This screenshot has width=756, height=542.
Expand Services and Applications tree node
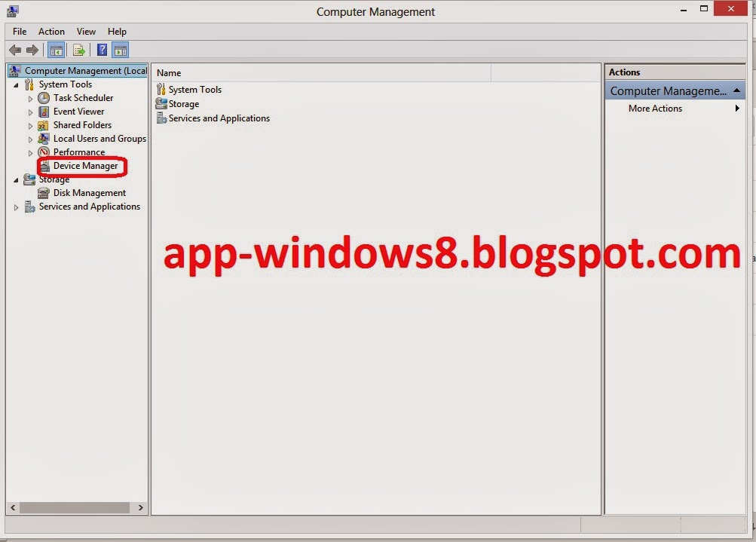[16, 207]
